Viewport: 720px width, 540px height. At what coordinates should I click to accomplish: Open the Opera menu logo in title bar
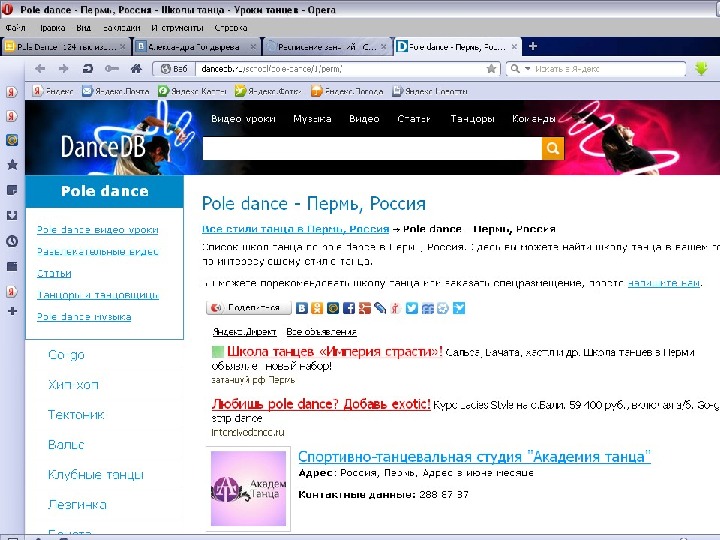[7, 9]
